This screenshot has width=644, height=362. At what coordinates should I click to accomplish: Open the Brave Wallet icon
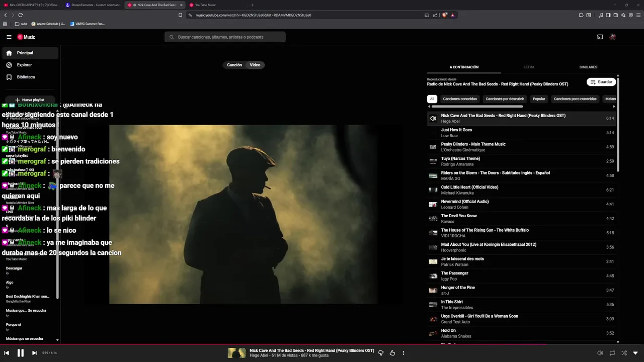[615, 15]
